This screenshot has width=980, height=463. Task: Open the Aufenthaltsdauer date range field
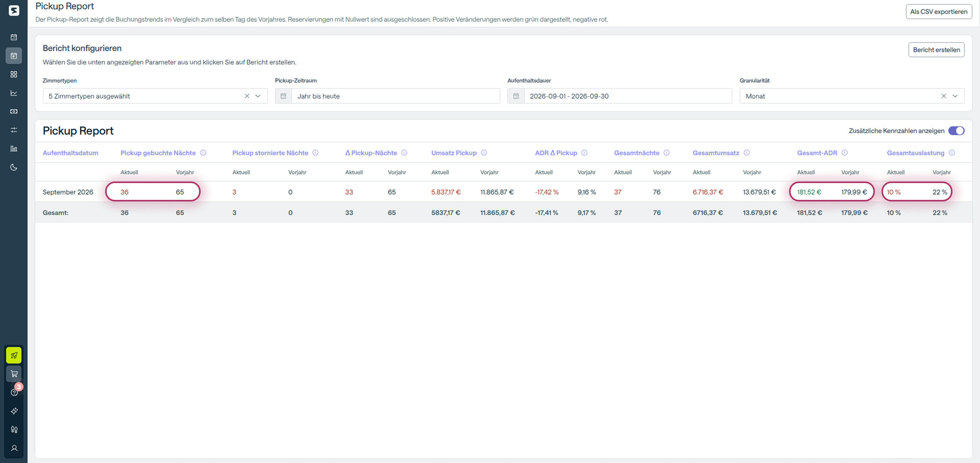pos(627,96)
